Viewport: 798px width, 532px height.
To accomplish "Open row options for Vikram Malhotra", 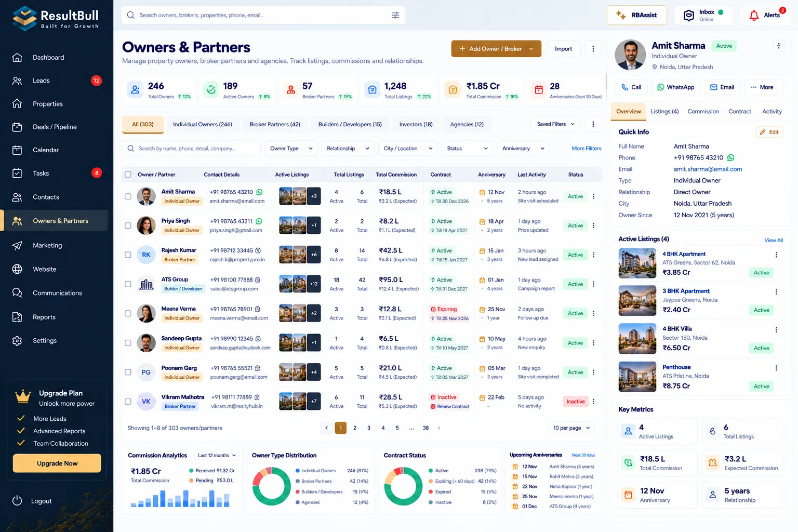I will [x=593, y=402].
